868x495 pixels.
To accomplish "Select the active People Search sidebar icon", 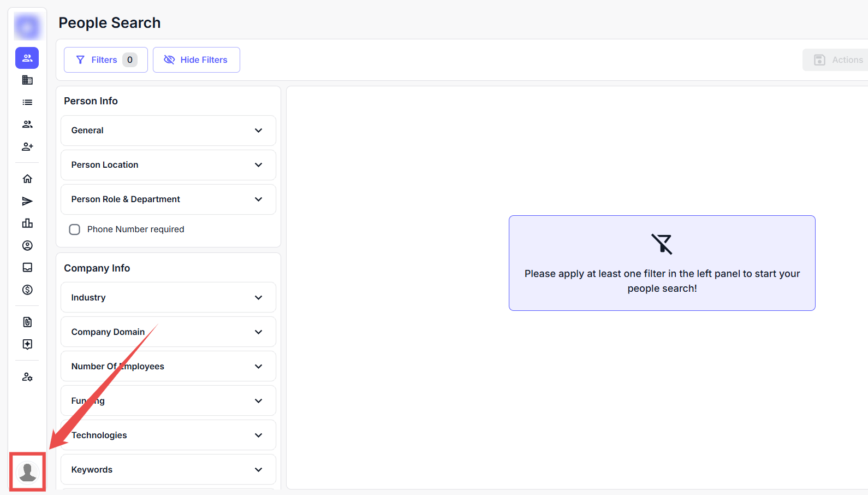I will tap(27, 58).
